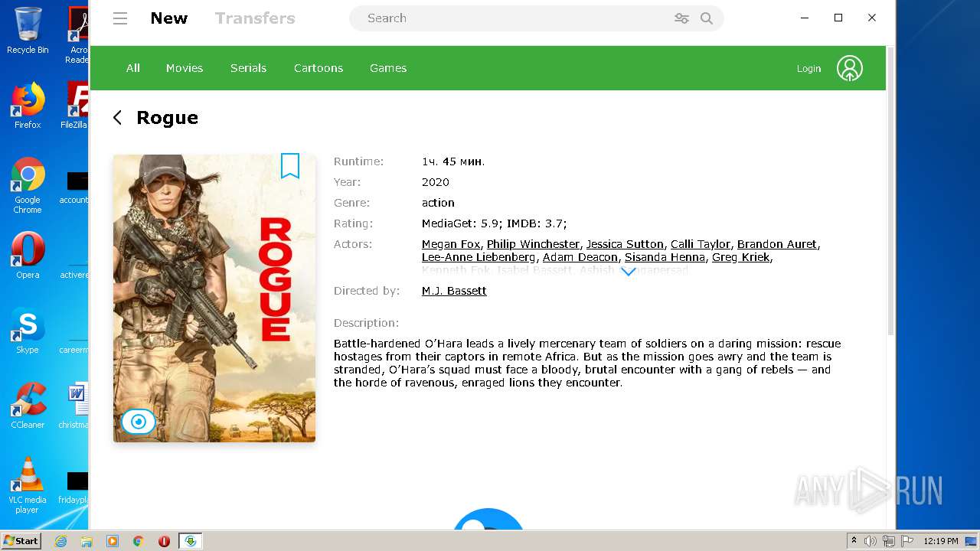Open the Acrobat Reader desktop icon
The width and height of the screenshot is (980, 551).
(79, 34)
